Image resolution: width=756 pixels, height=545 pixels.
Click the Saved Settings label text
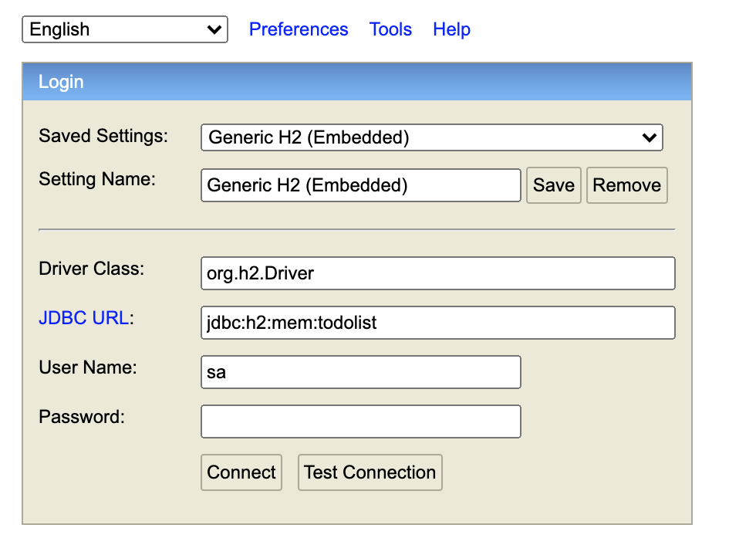[103, 137]
